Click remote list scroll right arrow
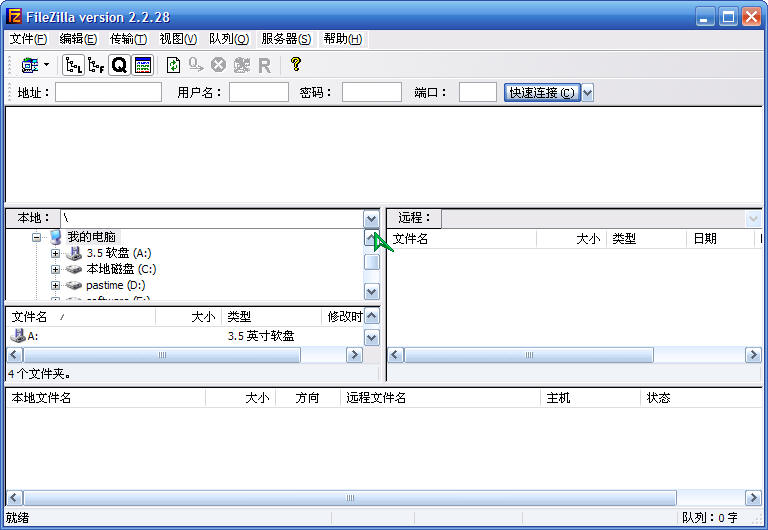Viewport: 768px width, 530px height. coord(753,355)
